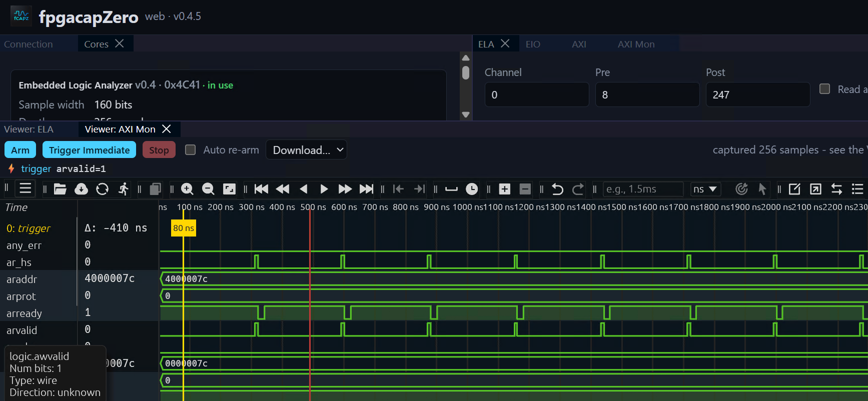Viewport: 868px width, 401px height.
Task: Switch to Viewer: ELA tab
Action: click(x=29, y=129)
